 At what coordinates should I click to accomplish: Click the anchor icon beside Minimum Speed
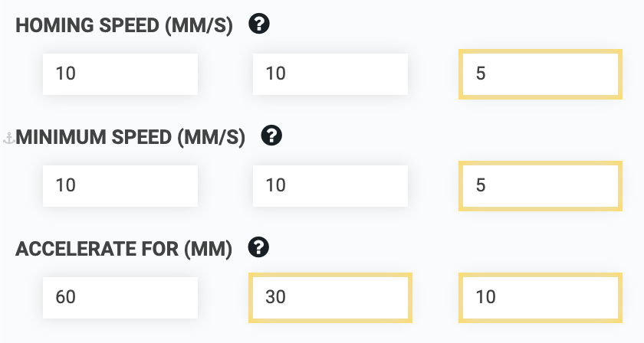pos(8,139)
